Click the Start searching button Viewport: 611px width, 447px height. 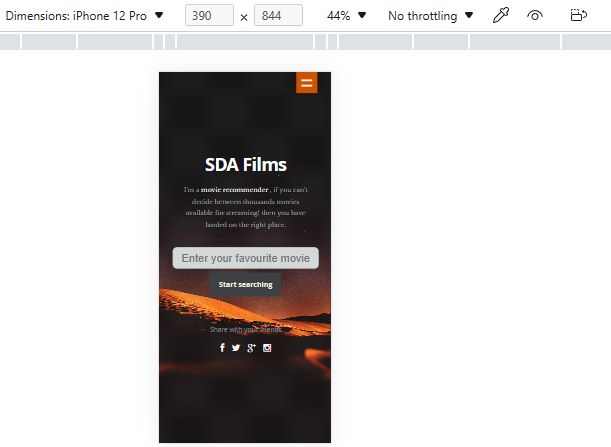[x=245, y=284]
